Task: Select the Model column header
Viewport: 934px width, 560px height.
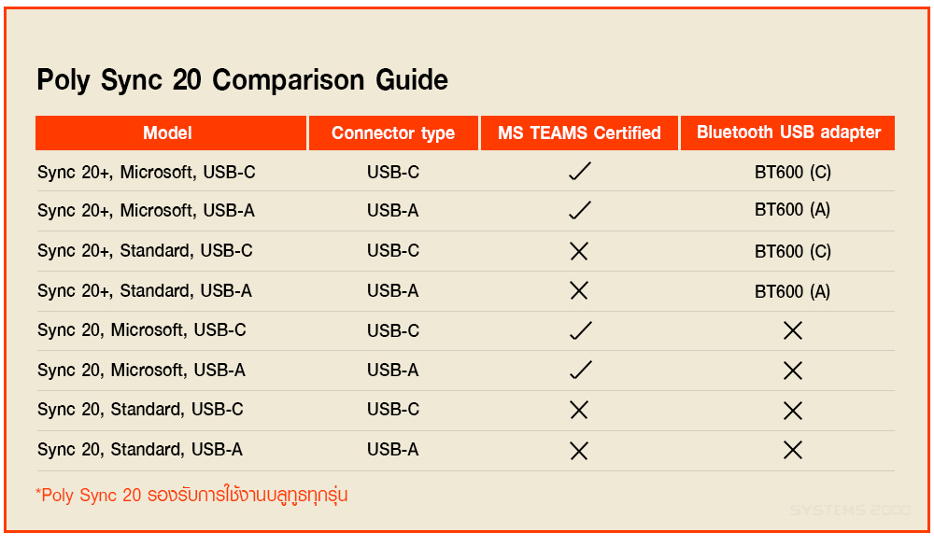Action: [168, 133]
